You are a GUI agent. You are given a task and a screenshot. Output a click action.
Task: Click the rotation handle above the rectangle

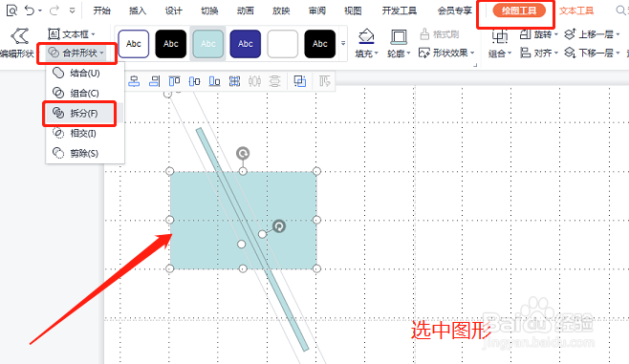pyautogui.click(x=243, y=153)
